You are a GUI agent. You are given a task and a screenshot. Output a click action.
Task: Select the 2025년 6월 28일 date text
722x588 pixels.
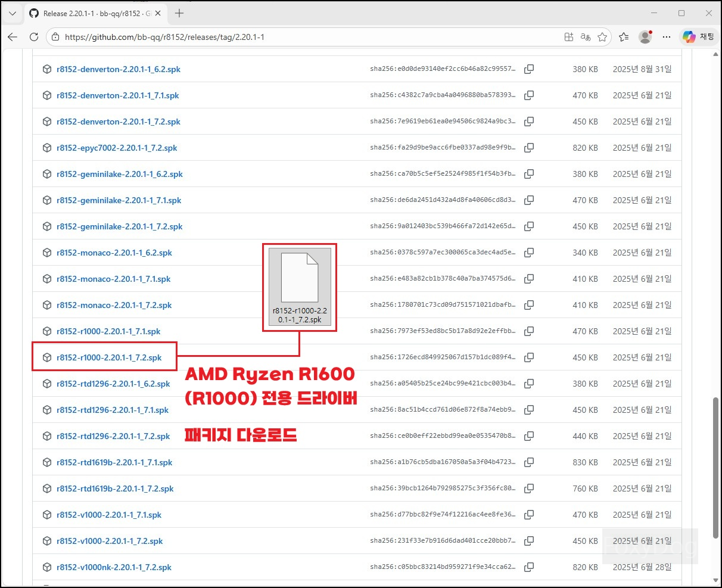(x=642, y=567)
